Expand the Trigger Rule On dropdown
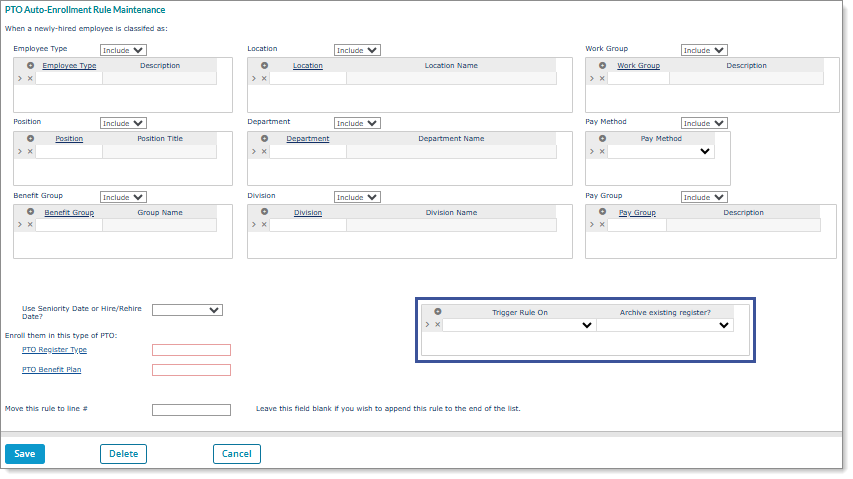The width and height of the screenshot is (853, 479). [519, 325]
